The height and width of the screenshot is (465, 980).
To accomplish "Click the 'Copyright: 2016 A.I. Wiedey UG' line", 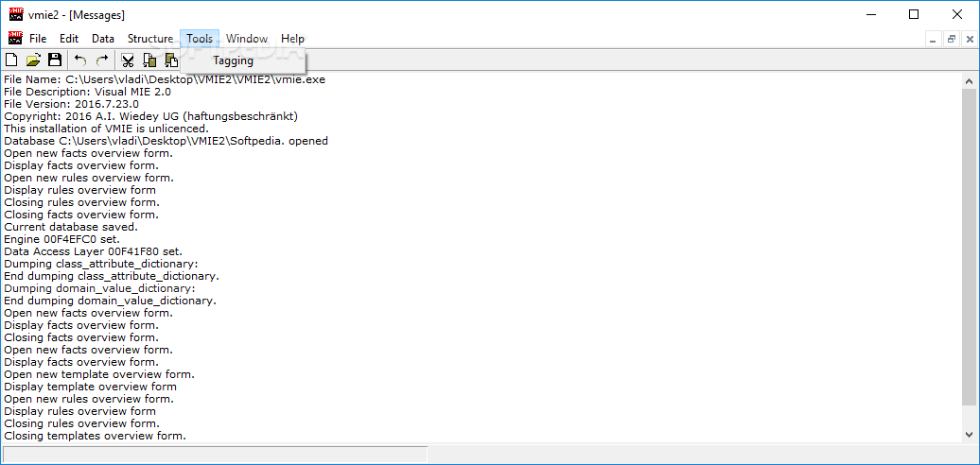I will (150, 116).
